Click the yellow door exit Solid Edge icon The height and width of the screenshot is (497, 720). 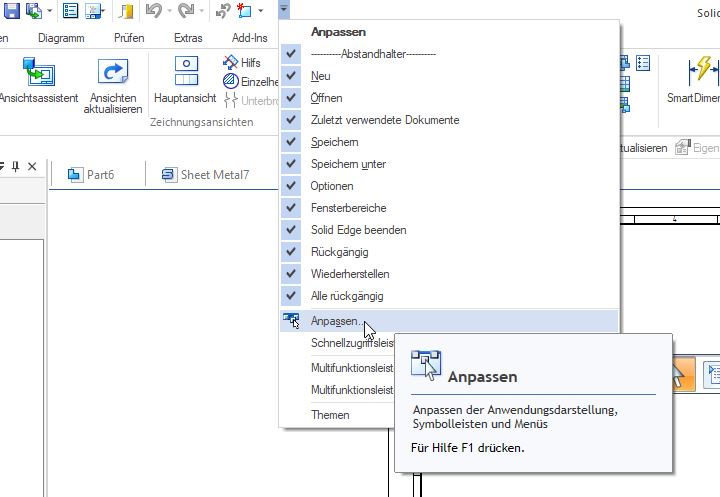pyautogui.click(x=125, y=11)
